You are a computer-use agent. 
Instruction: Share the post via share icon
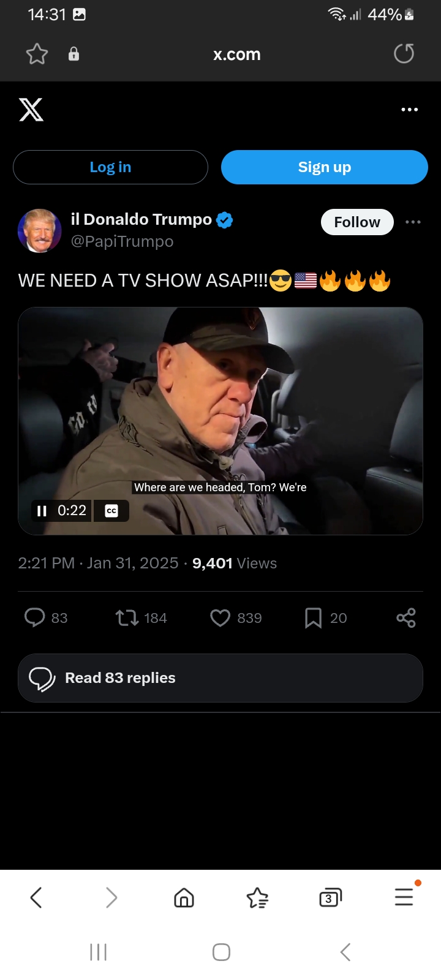406,617
